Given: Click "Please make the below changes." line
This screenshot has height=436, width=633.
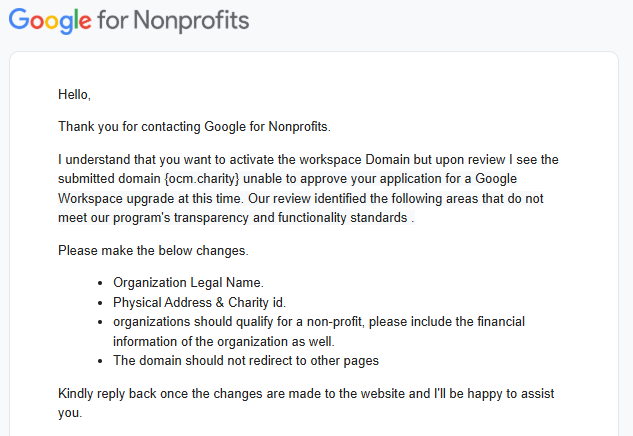Looking at the screenshot, I should (153, 250).
